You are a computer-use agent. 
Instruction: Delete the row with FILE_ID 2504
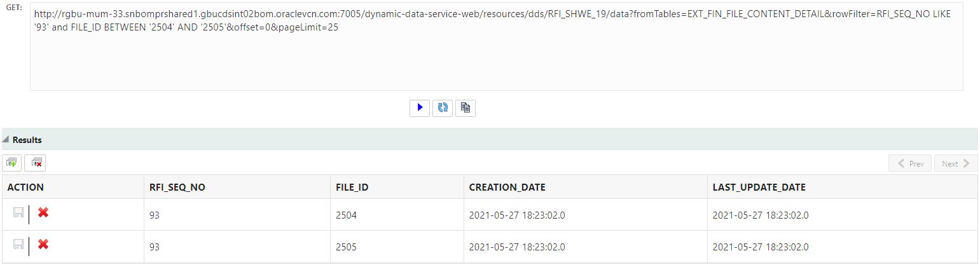43,212
